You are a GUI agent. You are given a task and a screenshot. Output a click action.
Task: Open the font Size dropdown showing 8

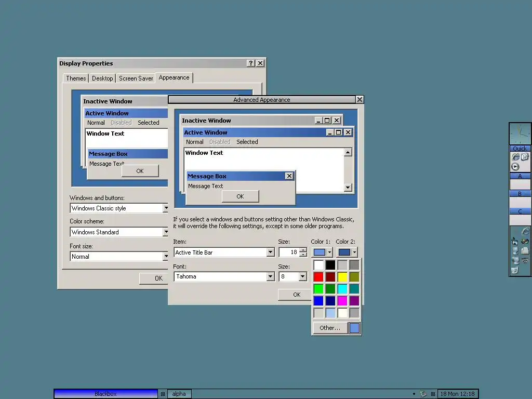(303, 276)
